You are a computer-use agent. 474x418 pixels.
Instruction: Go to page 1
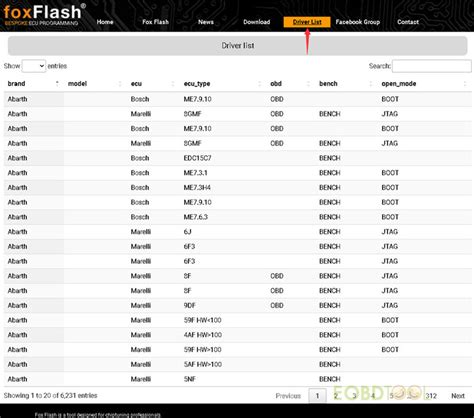click(x=317, y=396)
